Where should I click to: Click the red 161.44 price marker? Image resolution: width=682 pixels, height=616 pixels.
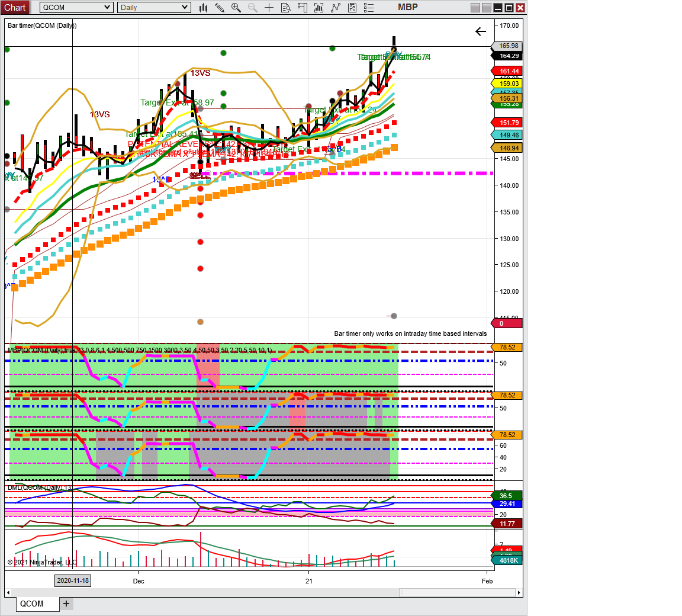click(507, 71)
